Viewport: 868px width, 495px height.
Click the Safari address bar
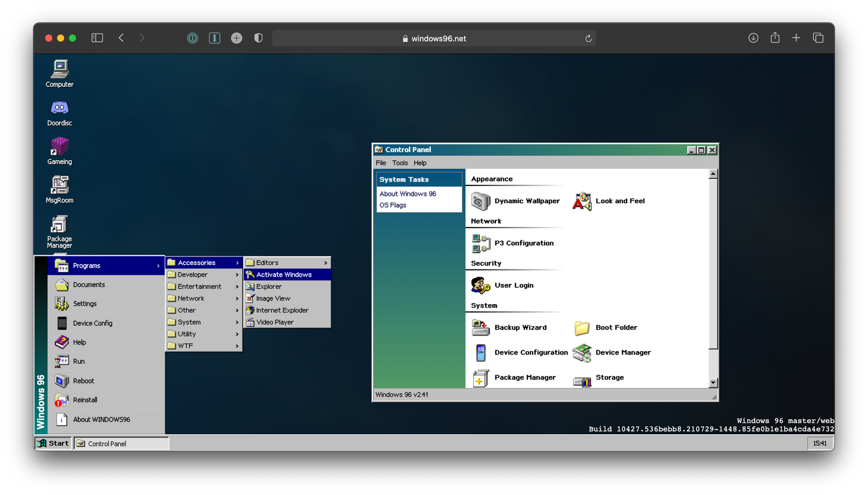pyautogui.click(x=434, y=38)
